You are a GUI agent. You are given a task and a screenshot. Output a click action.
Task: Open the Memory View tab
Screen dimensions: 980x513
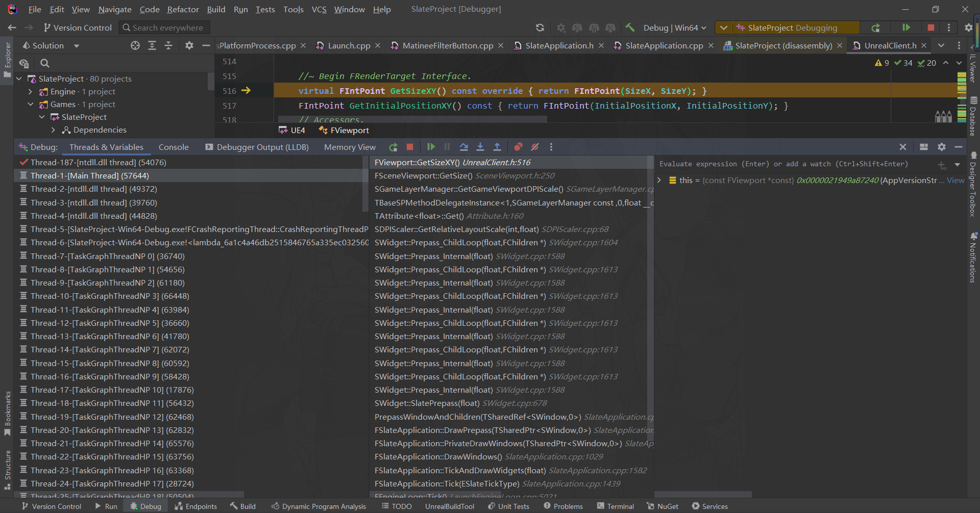(350, 147)
